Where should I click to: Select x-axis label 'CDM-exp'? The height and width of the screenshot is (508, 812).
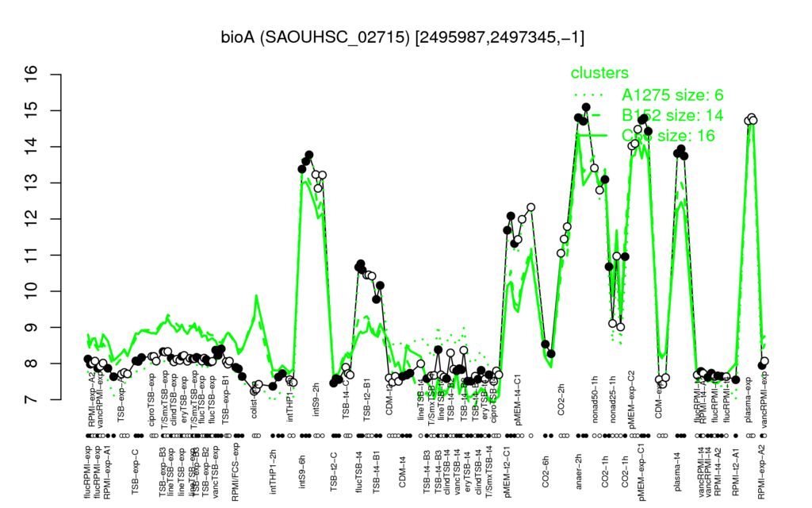pyautogui.click(x=659, y=401)
